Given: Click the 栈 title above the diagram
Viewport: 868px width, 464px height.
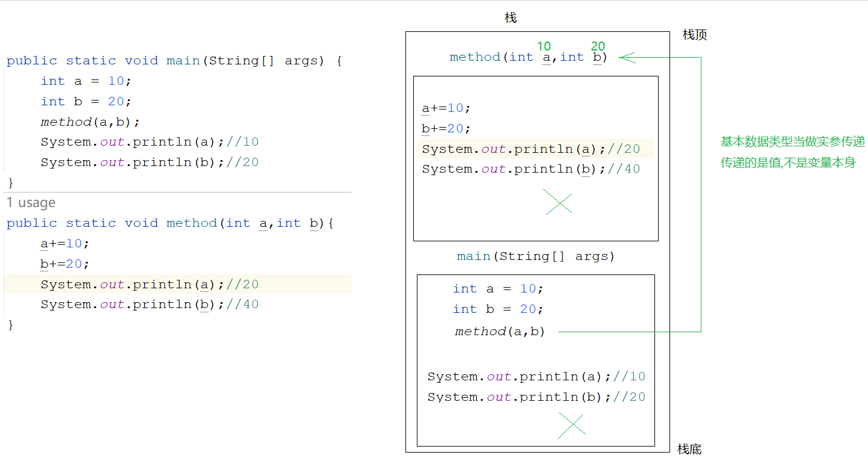Looking at the screenshot, I should (511, 19).
